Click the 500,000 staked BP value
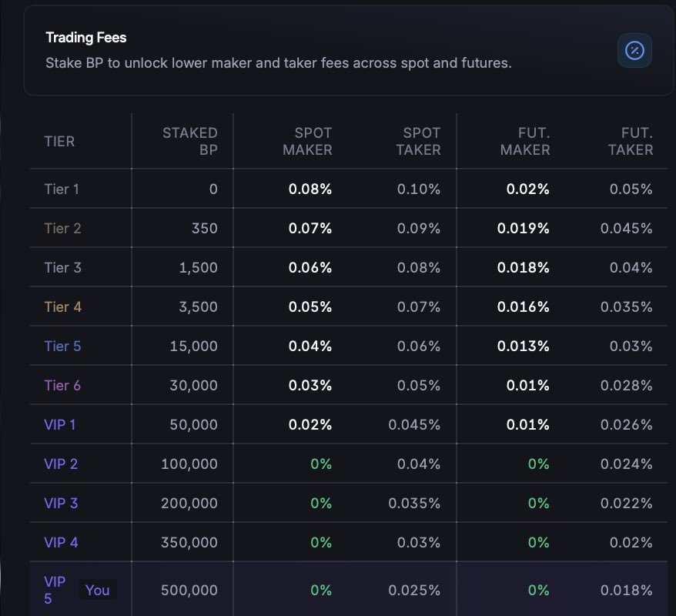The width and height of the screenshot is (676, 616). 189,591
